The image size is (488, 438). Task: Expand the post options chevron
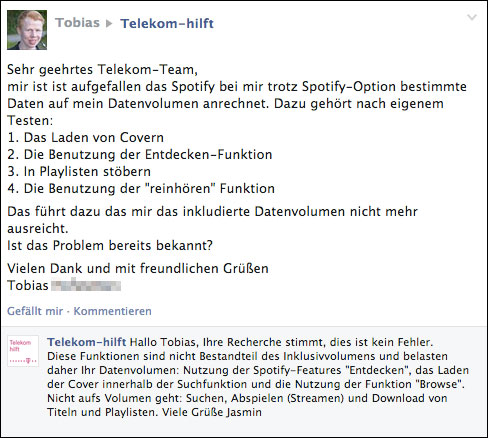pos(472,18)
